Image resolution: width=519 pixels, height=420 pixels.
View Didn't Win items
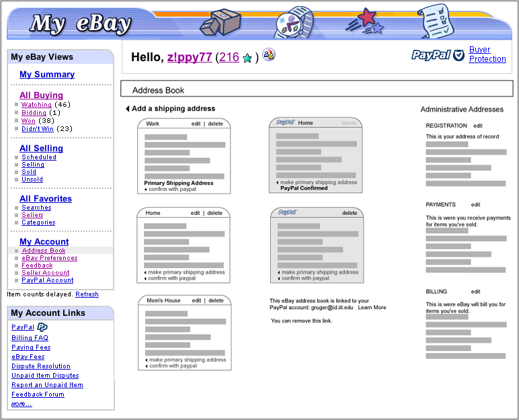click(38, 129)
